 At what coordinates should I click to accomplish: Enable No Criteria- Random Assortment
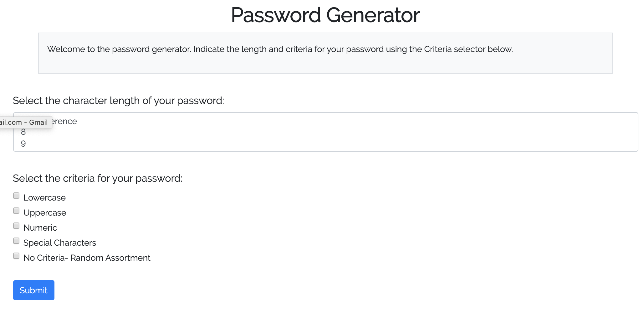pyautogui.click(x=16, y=256)
